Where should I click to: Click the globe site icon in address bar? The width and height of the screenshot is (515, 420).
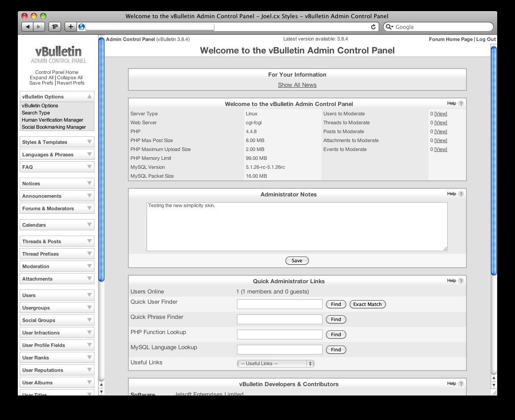click(82, 27)
